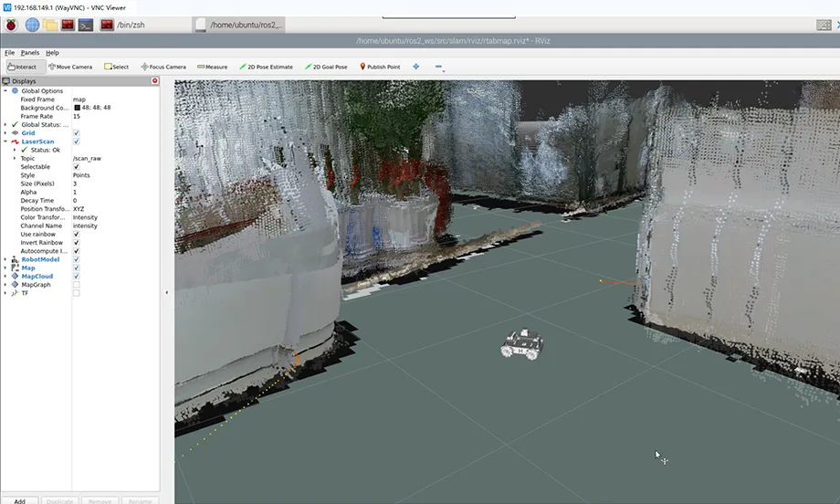Enable the MapGraph display checkbox
Viewport: 840px width, 504px height.
(x=76, y=284)
